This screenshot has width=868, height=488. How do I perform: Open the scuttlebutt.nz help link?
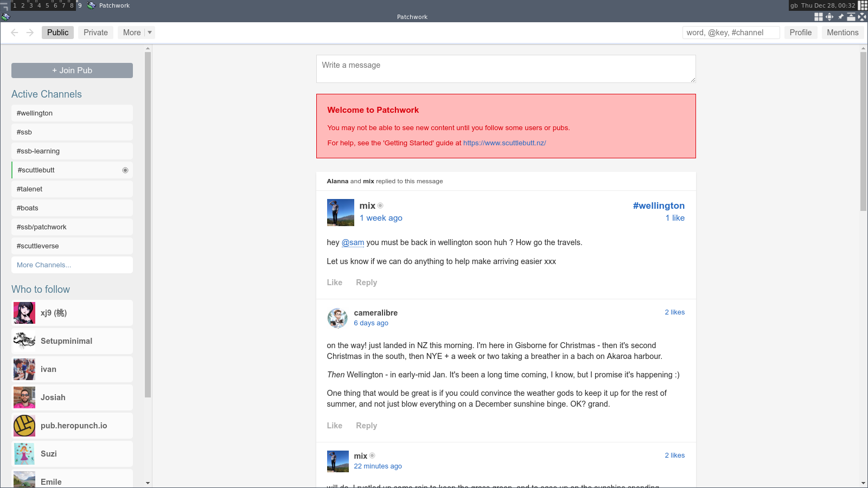tap(505, 143)
